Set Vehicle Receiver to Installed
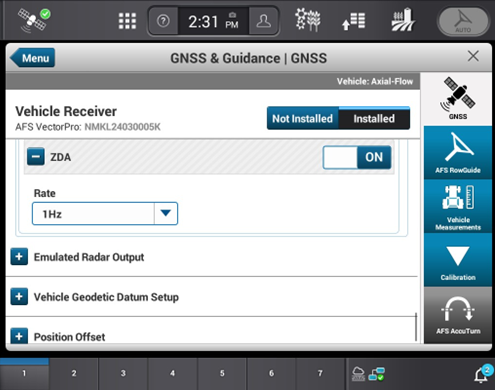 tap(374, 118)
